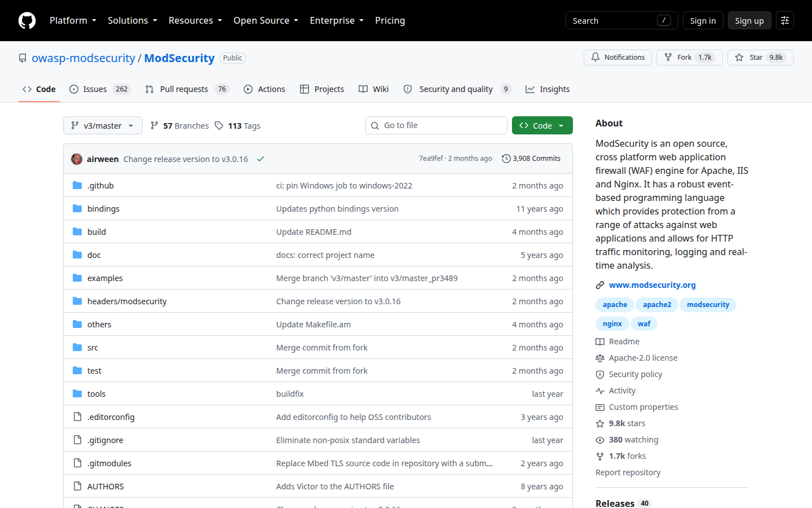Open the tools folder

pyautogui.click(x=96, y=394)
